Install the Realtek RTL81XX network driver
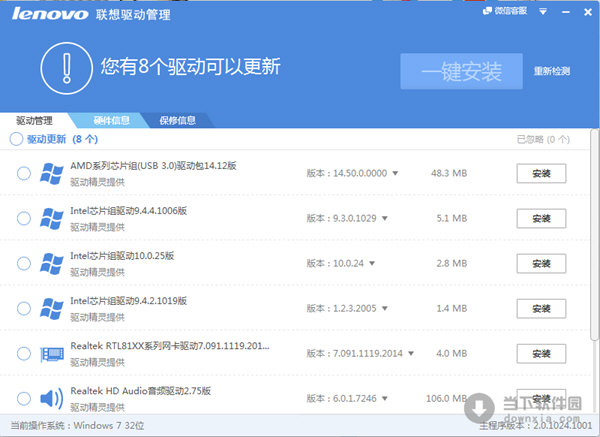Screen dimensions: 600x437 point(541,354)
